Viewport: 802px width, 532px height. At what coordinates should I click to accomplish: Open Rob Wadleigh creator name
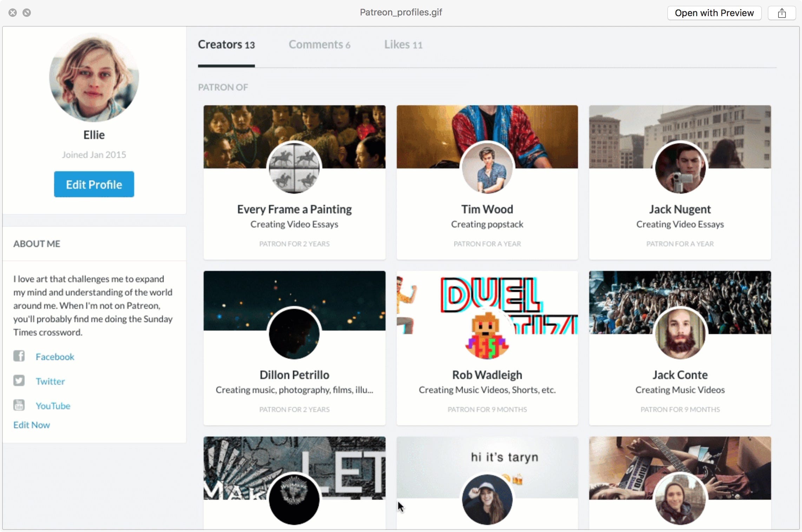pyautogui.click(x=487, y=375)
